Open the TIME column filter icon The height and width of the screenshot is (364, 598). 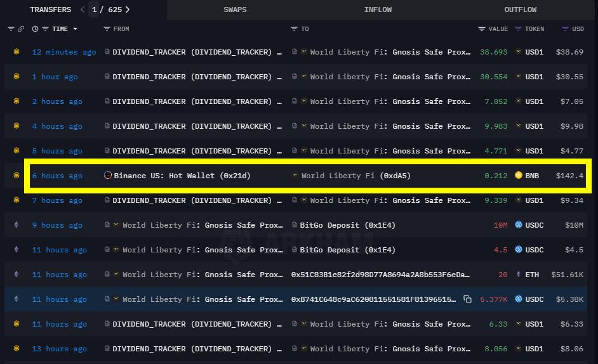click(45, 29)
